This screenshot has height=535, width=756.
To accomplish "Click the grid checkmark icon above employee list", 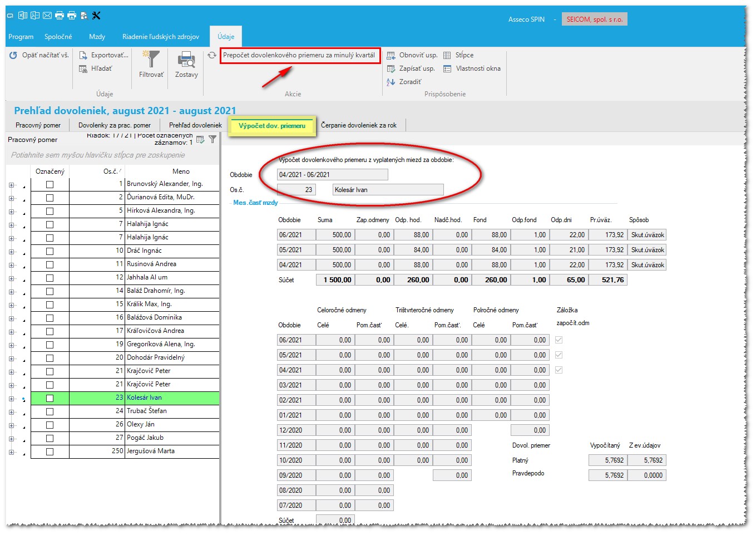I will [x=200, y=139].
